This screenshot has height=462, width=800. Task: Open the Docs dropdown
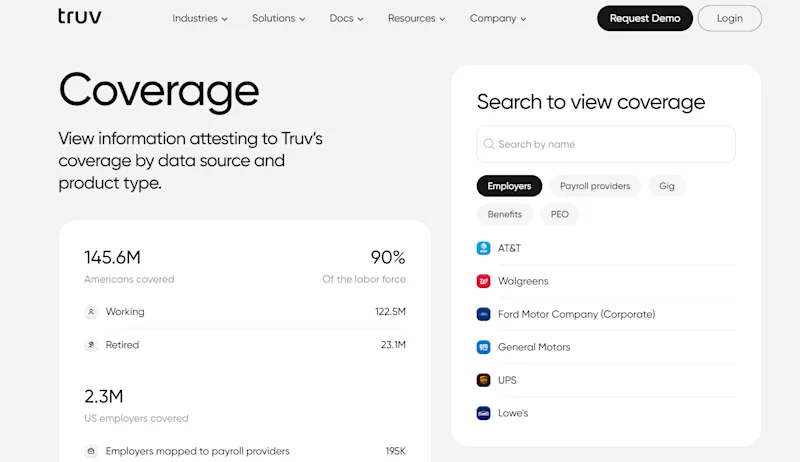point(346,18)
